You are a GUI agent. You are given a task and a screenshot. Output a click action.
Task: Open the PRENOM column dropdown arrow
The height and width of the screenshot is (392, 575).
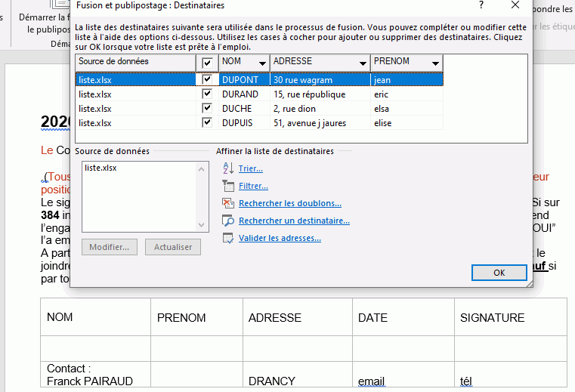(435, 63)
